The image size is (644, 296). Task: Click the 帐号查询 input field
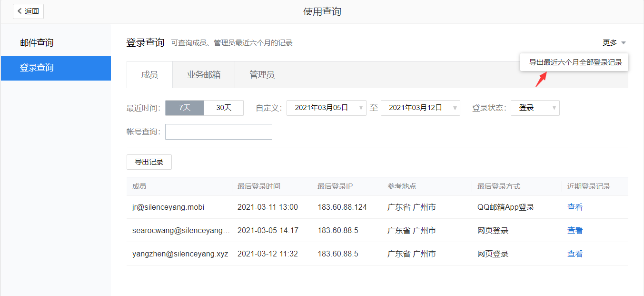(x=218, y=132)
